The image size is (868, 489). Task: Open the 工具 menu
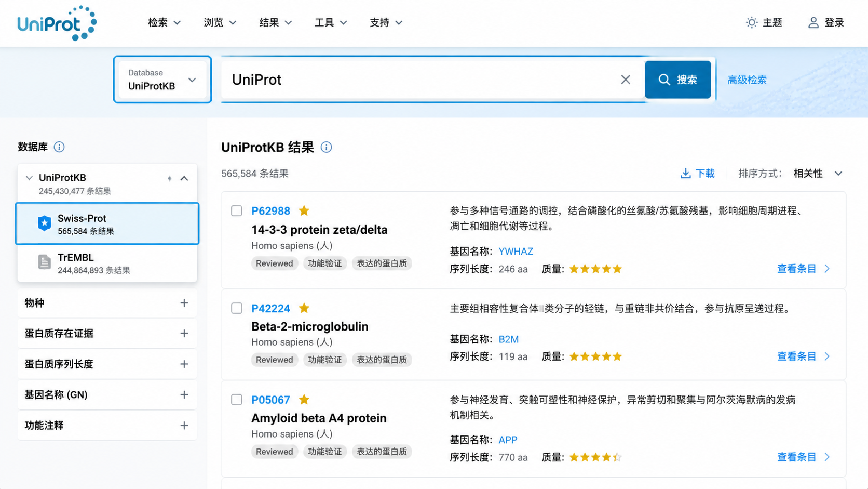pyautogui.click(x=330, y=22)
